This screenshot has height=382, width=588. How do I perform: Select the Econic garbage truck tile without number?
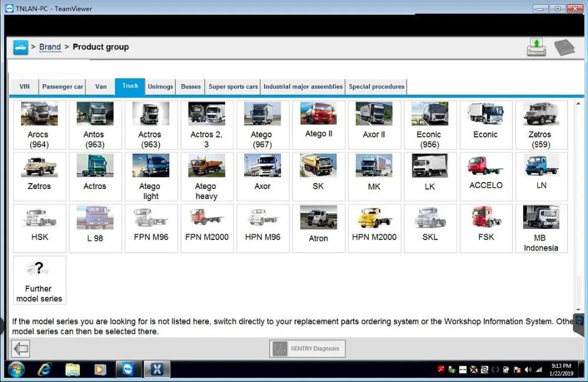pos(486,125)
